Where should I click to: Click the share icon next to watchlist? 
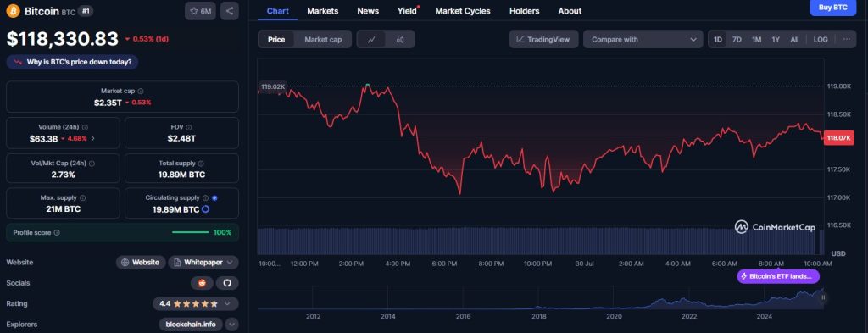[x=229, y=11]
